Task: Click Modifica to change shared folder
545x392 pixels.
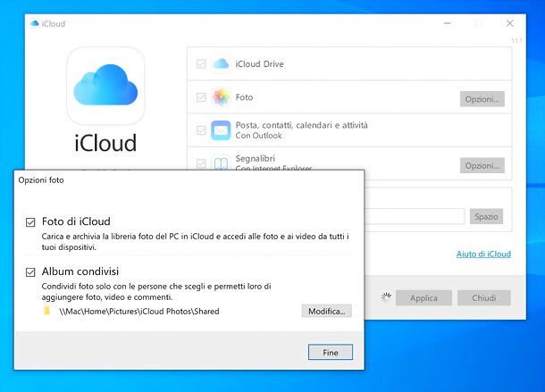Action: [x=327, y=311]
